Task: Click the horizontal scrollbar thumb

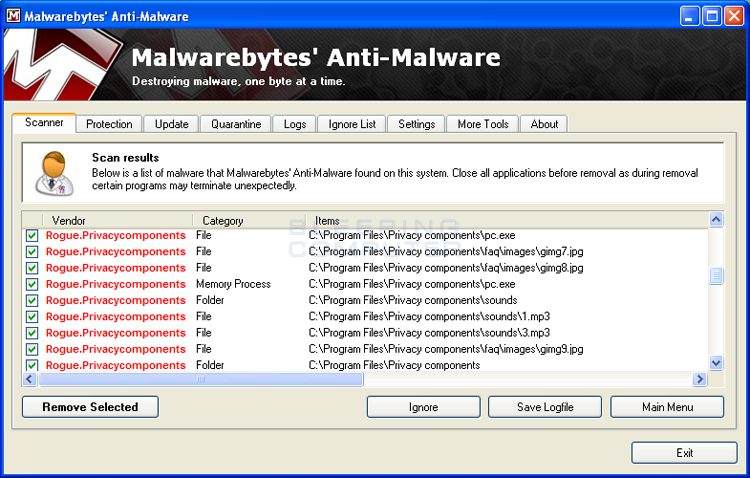Action: tap(201, 379)
